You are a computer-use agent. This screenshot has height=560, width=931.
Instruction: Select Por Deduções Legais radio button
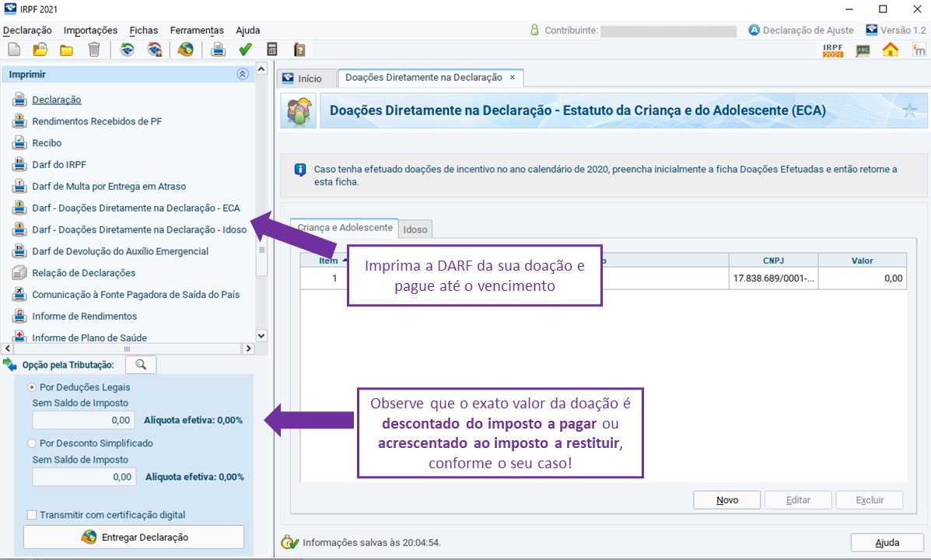pyautogui.click(x=32, y=387)
